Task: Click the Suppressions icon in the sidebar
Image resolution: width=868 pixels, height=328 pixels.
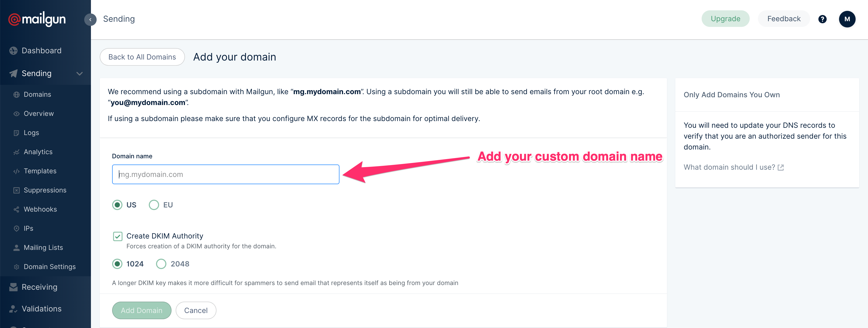Action: click(x=16, y=190)
